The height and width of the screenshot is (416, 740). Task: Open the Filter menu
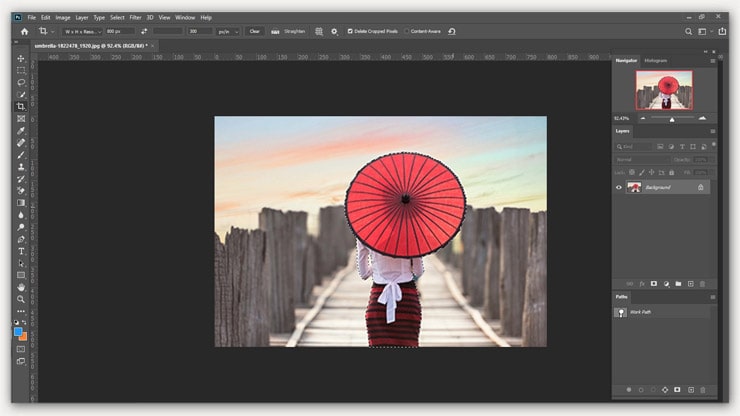tap(135, 17)
